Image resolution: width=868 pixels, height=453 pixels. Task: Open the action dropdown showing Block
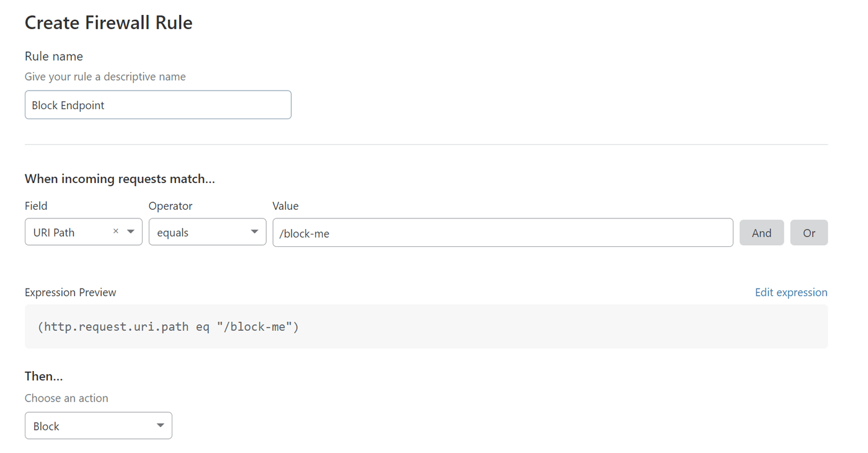(x=99, y=426)
